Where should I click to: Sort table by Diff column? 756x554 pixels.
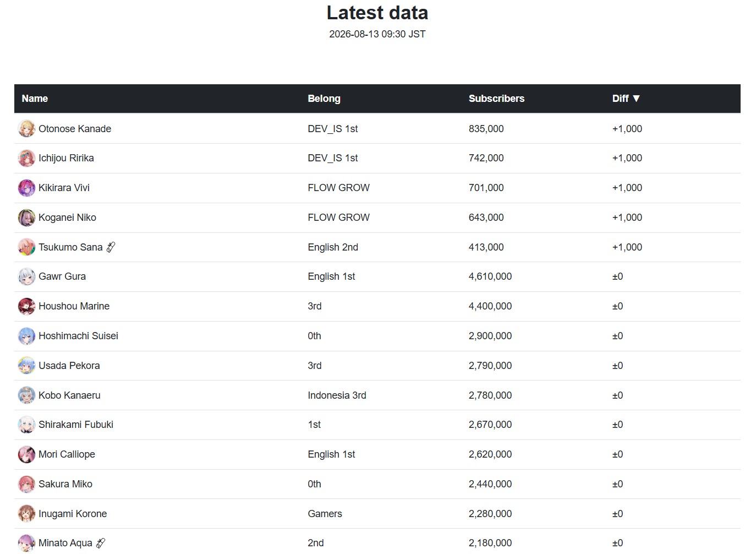point(626,99)
